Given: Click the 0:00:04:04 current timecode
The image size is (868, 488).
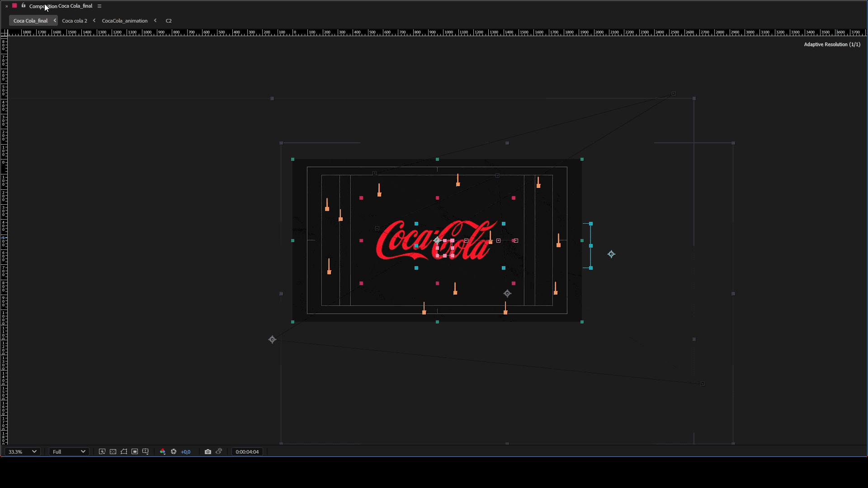Looking at the screenshot, I should coord(247,452).
